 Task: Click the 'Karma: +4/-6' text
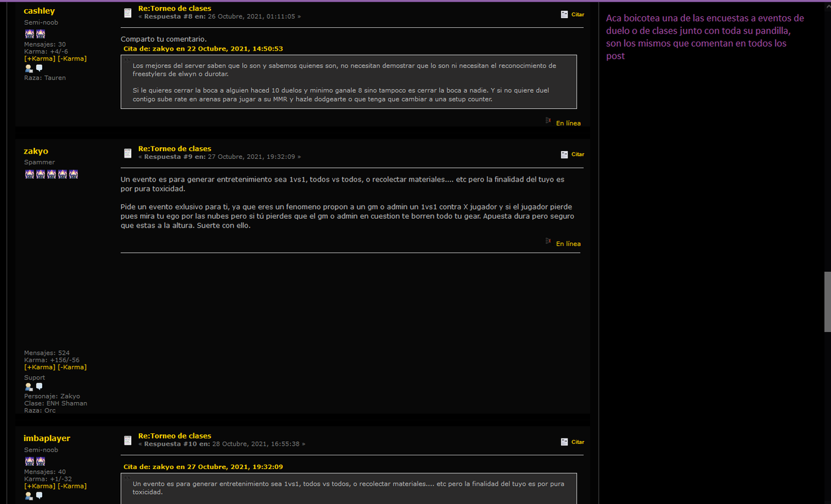click(46, 51)
